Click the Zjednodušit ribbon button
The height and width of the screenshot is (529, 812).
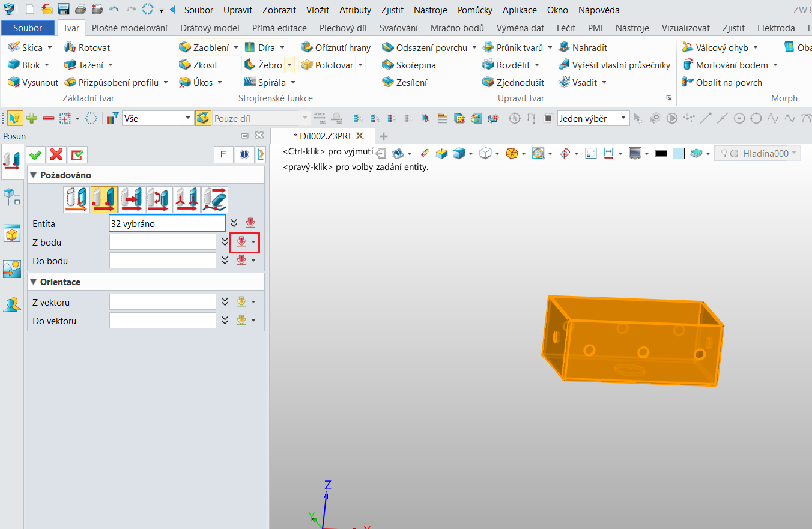point(513,82)
